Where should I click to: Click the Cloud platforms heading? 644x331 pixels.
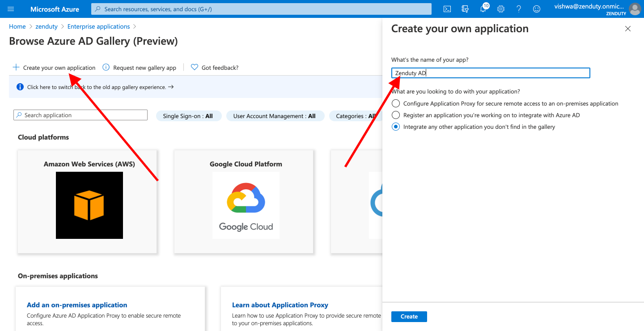[x=43, y=137]
